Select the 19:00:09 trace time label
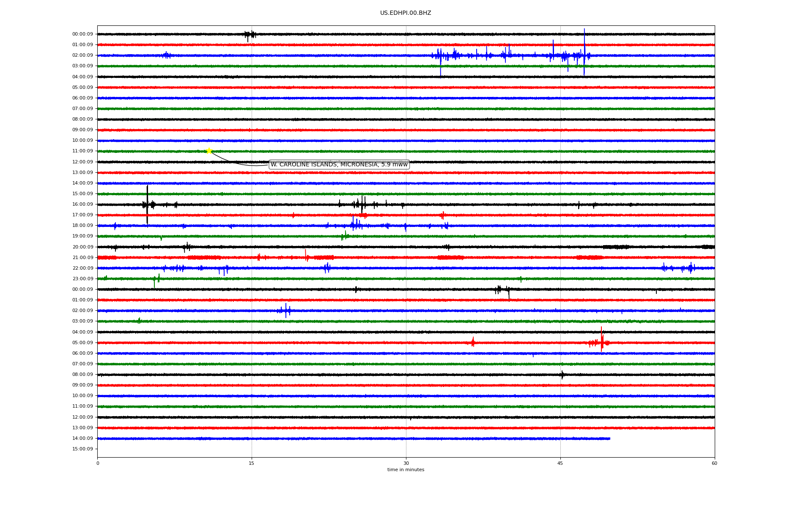The width and height of the screenshot is (812, 508). click(x=82, y=236)
